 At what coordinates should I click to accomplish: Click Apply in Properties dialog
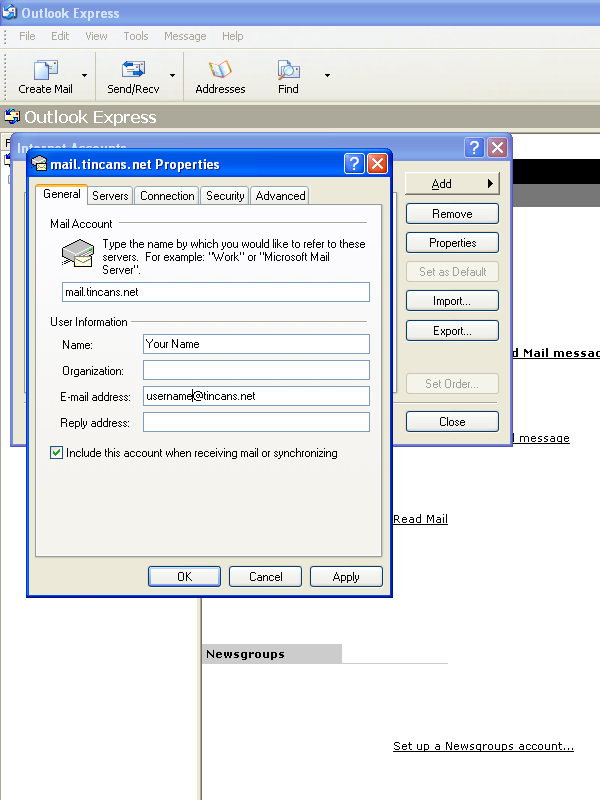[x=346, y=577]
